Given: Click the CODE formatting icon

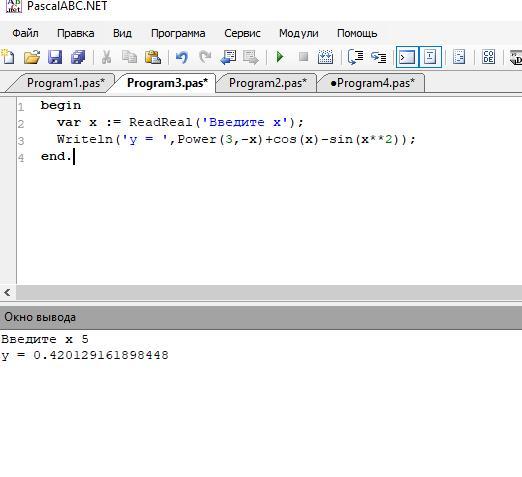Looking at the screenshot, I should pyautogui.click(x=488, y=57).
